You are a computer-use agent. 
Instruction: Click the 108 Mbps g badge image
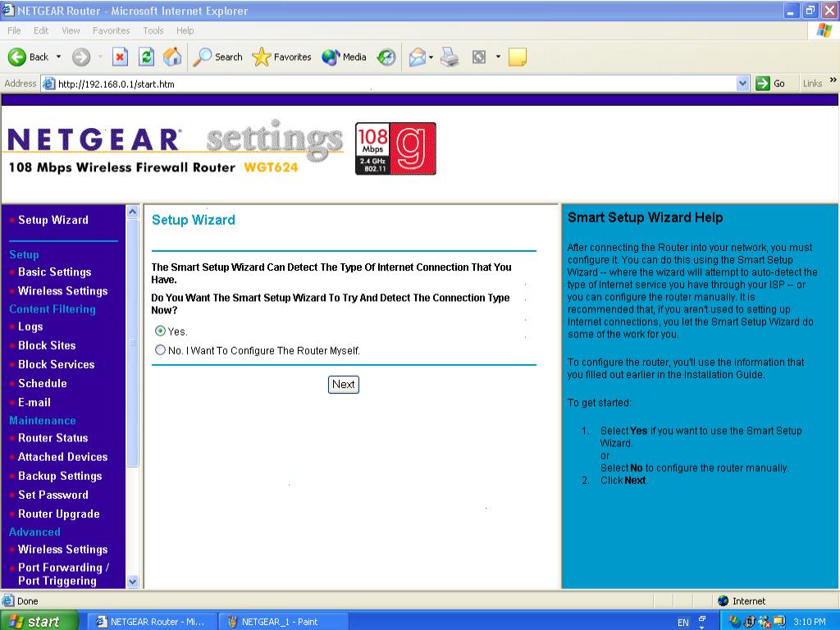tap(395, 148)
